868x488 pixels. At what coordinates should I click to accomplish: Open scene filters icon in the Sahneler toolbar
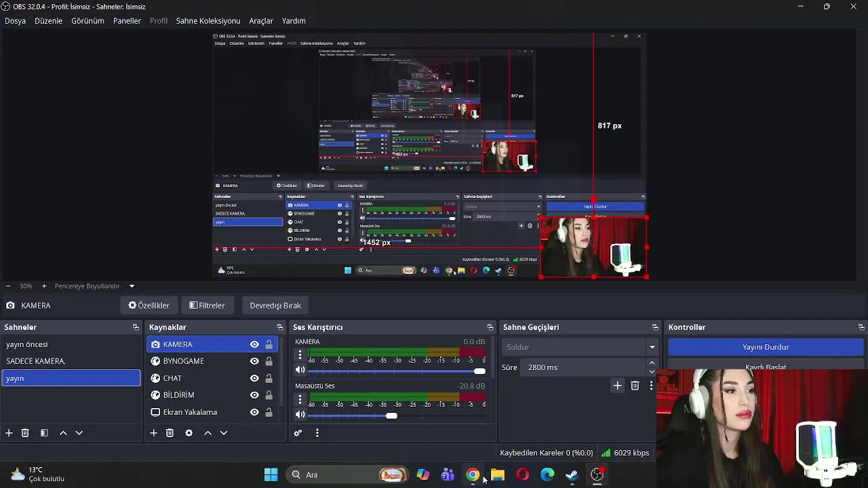pos(44,433)
